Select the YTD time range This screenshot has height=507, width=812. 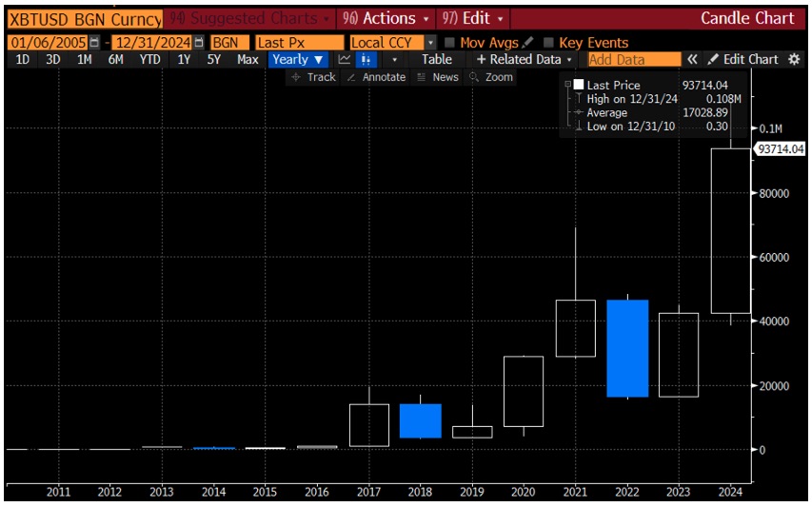(x=149, y=60)
